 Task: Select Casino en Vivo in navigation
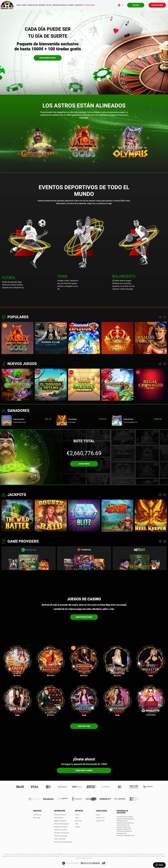pyautogui.click(x=32, y=5)
